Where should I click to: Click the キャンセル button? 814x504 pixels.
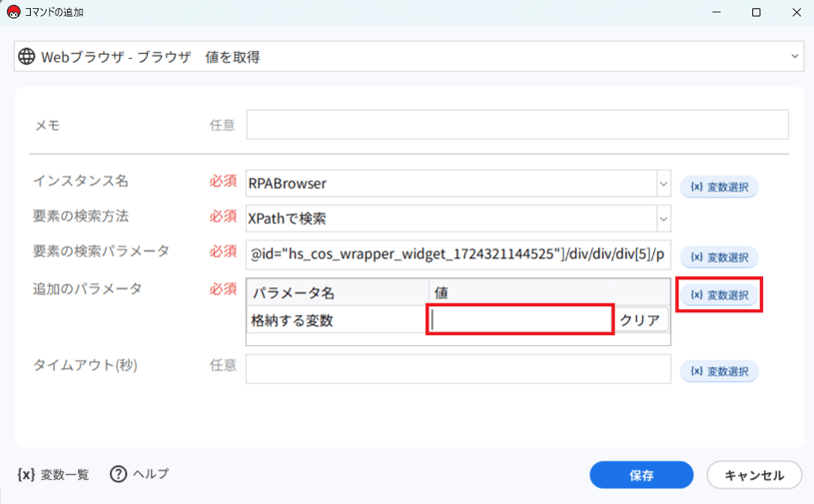[x=754, y=475]
